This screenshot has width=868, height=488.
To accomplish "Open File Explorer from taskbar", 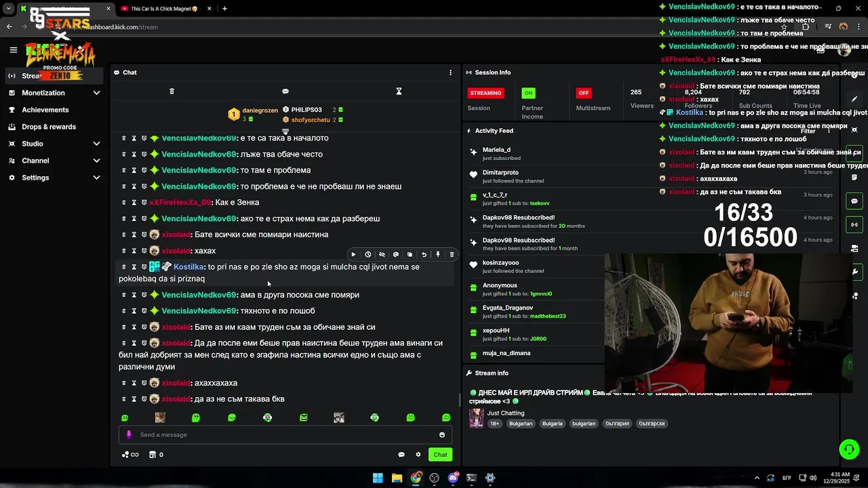I will (x=397, y=478).
